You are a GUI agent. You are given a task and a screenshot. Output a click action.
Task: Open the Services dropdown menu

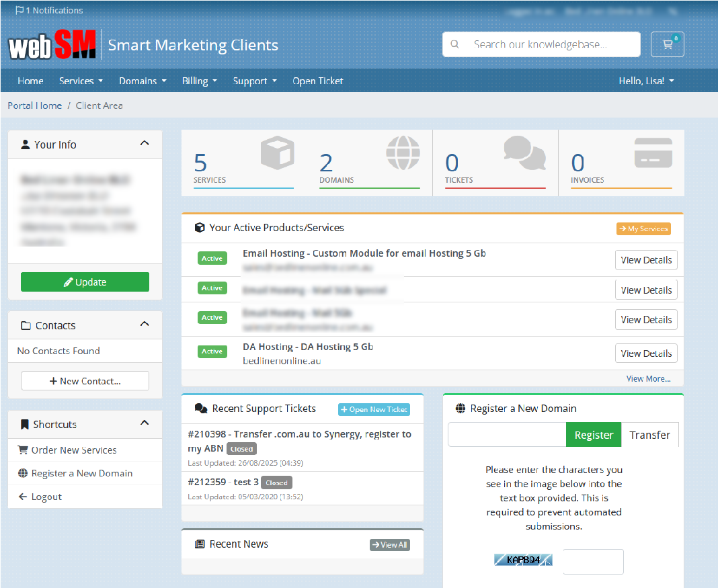point(81,81)
